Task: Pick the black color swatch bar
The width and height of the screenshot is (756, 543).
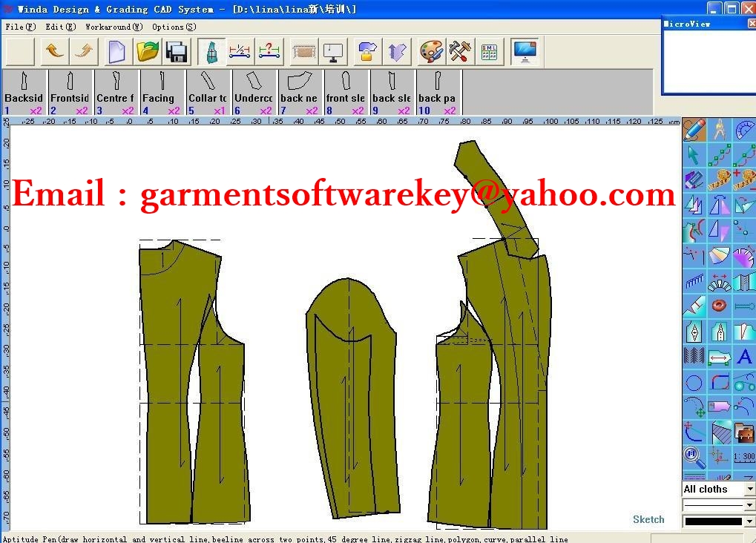Action: pos(714,521)
